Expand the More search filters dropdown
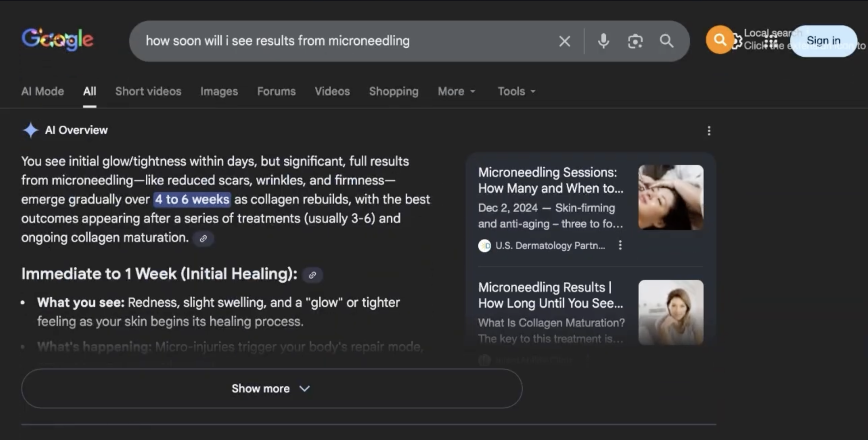Viewport: 868px width, 440px height. point(456,92)
